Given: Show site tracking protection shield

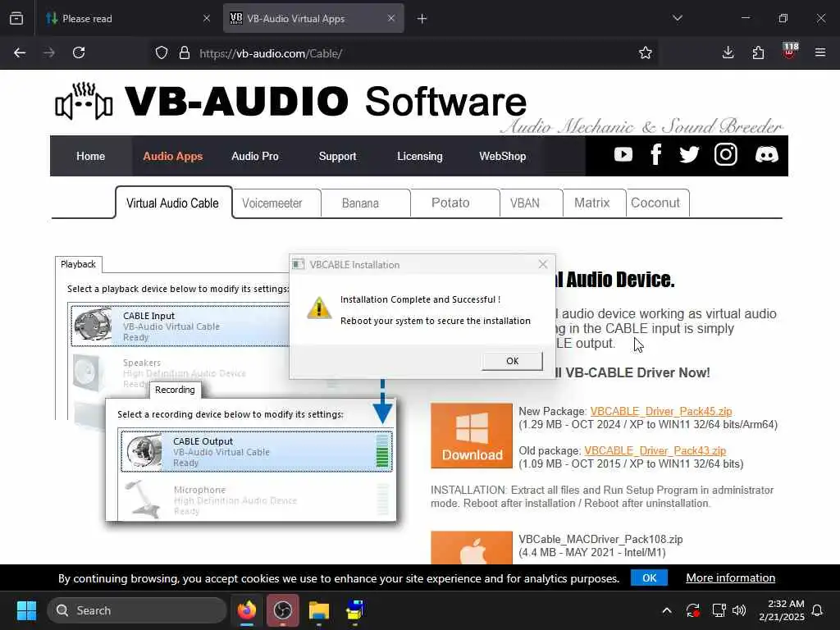Looking at the screenshot, I should [x=162, y=52].
